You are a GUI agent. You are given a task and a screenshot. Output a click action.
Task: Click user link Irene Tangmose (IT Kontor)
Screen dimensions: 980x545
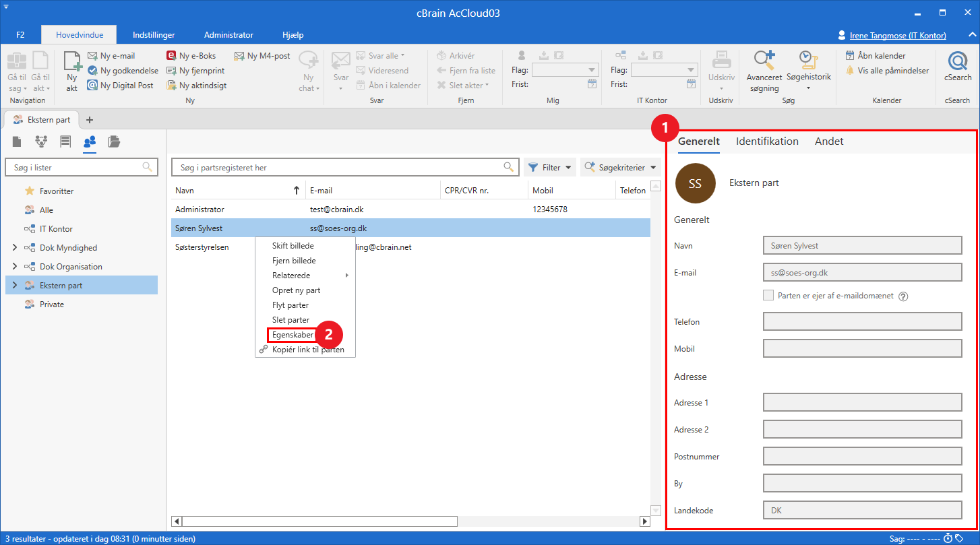[x=897, y=36]
